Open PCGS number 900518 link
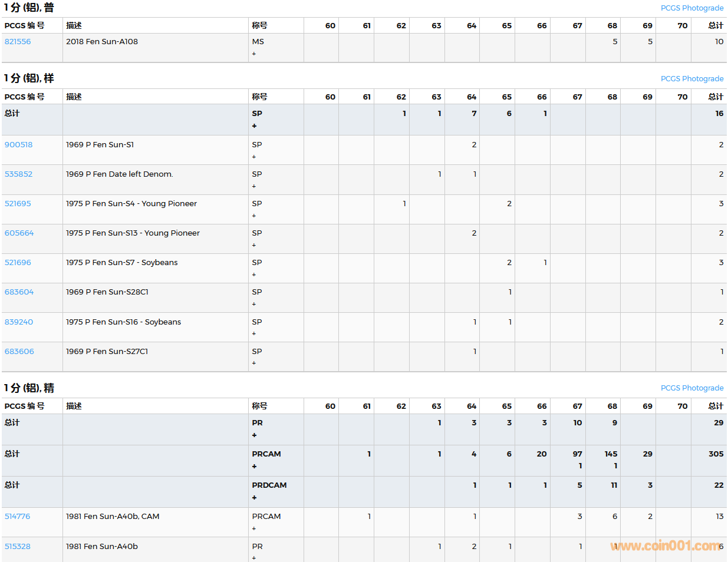Viewport: 728px width, 562px height. click(x=18, y=145)
